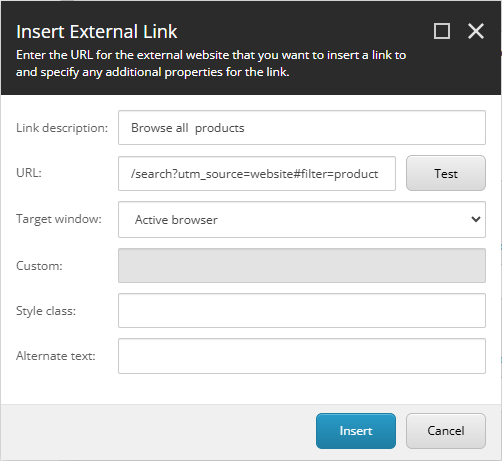
Task: Click into the Style class field
Action: pos(302,311)
